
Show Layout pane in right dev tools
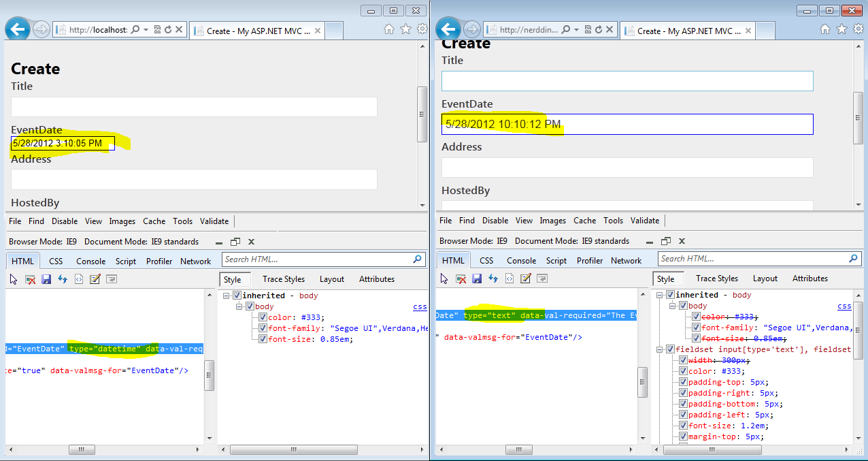pyautogui.click(x=765, y=279)
